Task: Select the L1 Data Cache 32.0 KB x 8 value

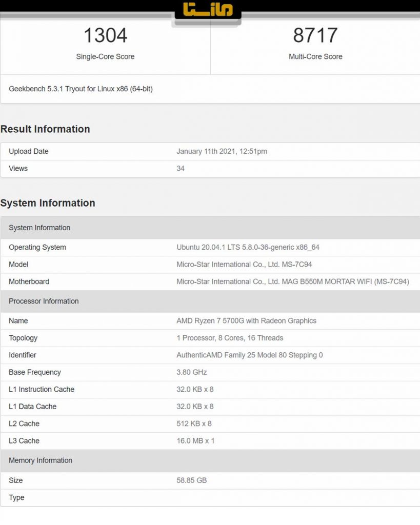Action: pos(195,407)
